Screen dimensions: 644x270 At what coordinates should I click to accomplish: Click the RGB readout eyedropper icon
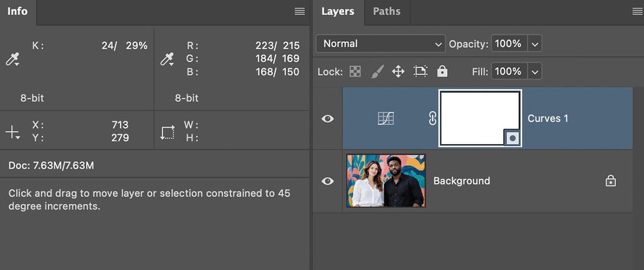pyautogui.click(x=167, y=59)
